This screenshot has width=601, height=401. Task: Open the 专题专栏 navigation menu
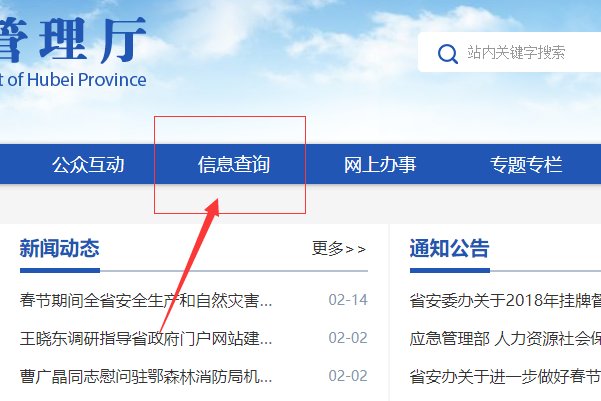[526, 164]
